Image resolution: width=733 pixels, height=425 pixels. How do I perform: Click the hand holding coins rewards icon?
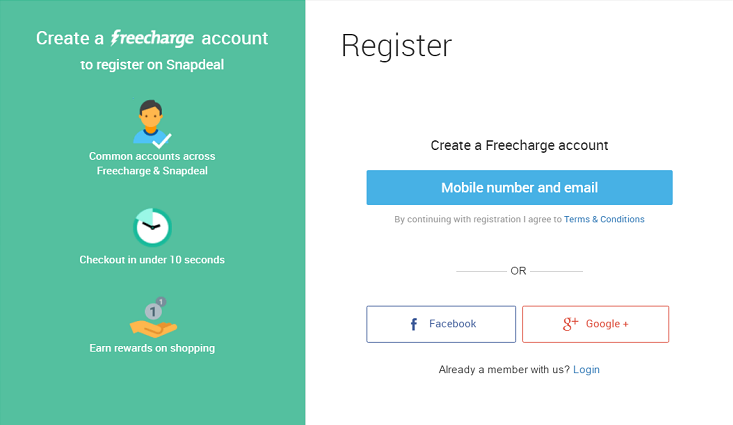point(153,317)
